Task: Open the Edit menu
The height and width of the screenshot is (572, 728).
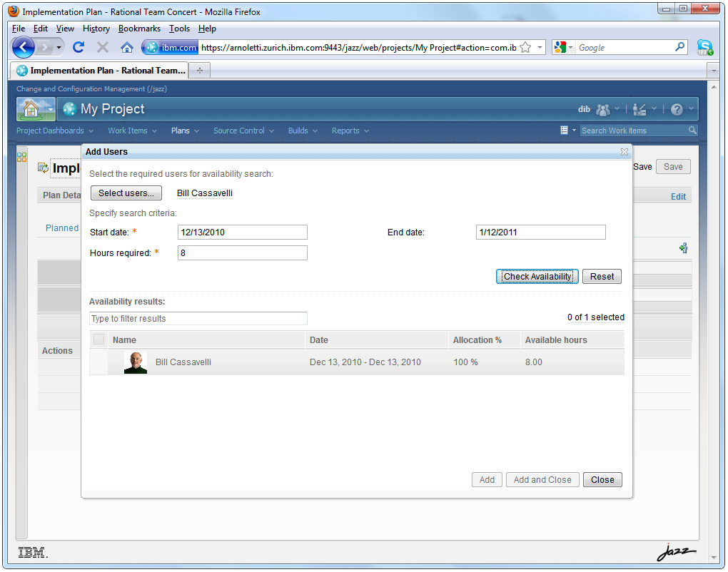Action: (41, 29)
